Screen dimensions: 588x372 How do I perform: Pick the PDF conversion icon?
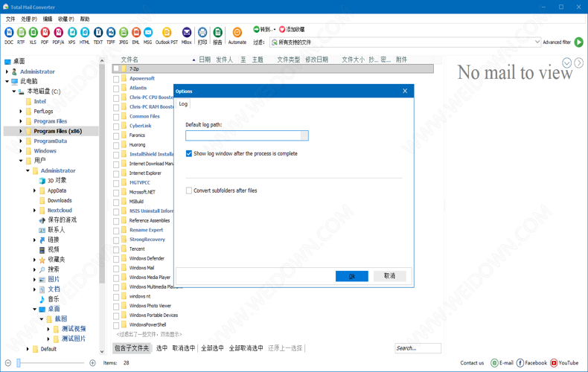45,32
